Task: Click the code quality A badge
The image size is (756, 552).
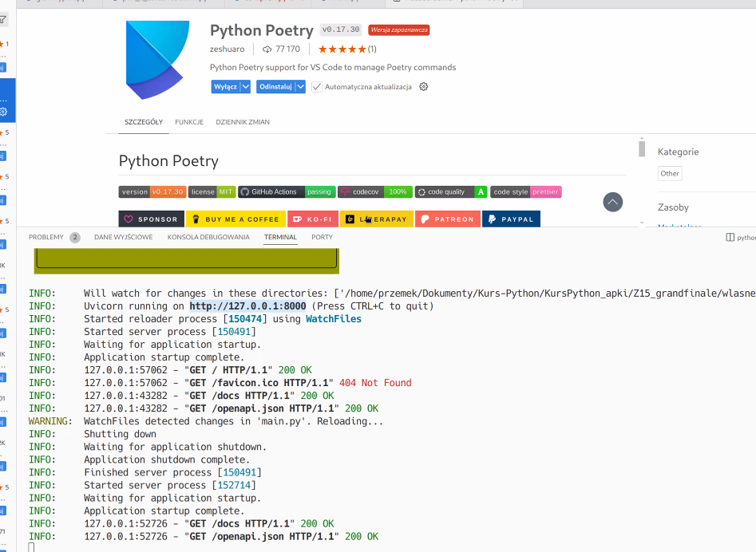Action: pos(451,191)
